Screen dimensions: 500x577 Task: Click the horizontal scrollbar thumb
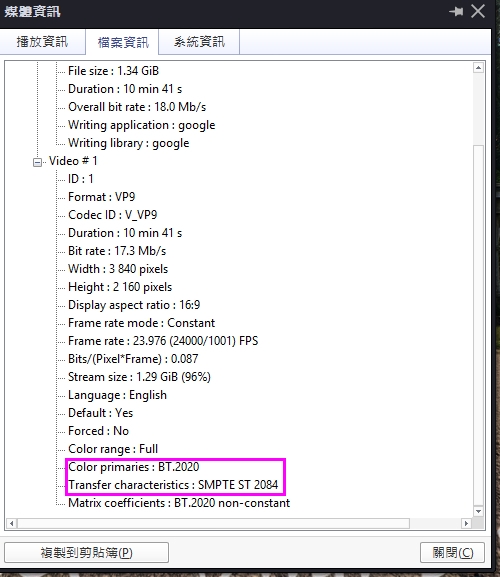pyautogui.click(x=213, y=523)
